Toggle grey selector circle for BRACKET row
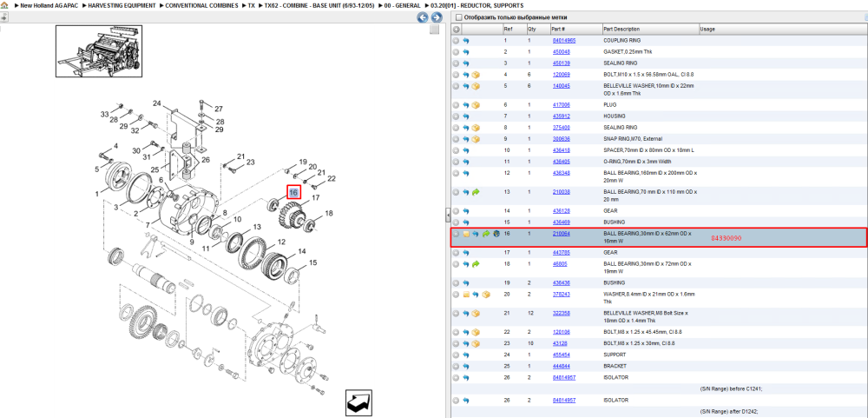Viewport: 868px width, 418px height. (x=457, y=366)
